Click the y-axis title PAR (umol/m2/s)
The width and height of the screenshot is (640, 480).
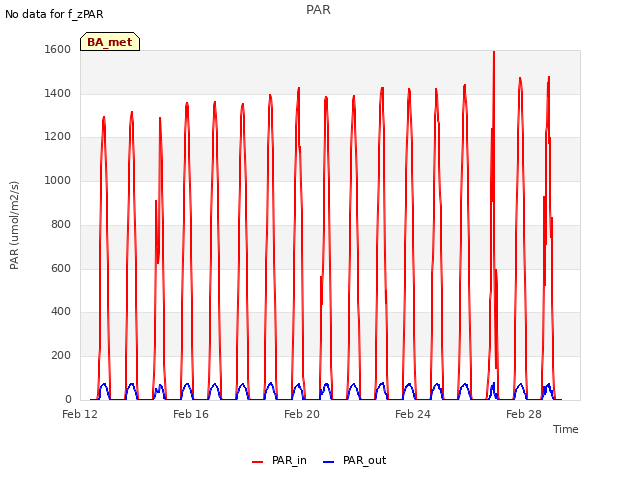(14, 225)
